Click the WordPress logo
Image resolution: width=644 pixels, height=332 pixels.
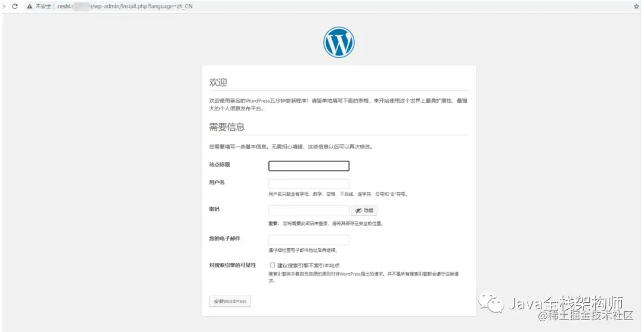click(x=339, y=42)
